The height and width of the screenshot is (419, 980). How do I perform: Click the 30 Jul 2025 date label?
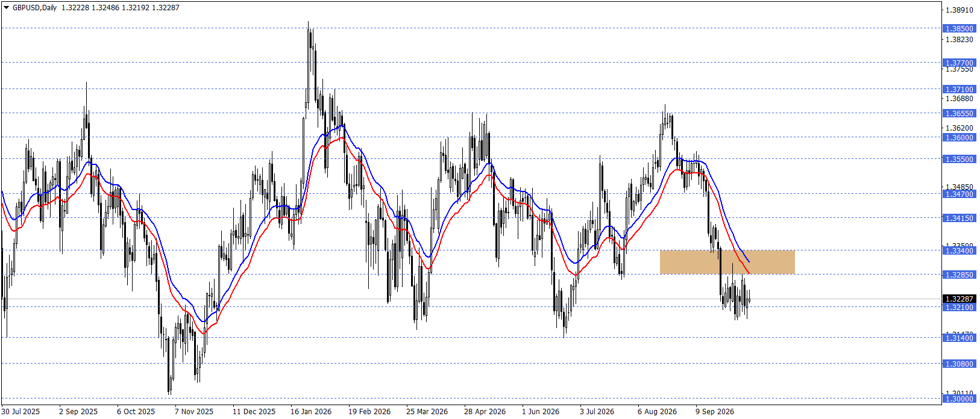(20, 412)
